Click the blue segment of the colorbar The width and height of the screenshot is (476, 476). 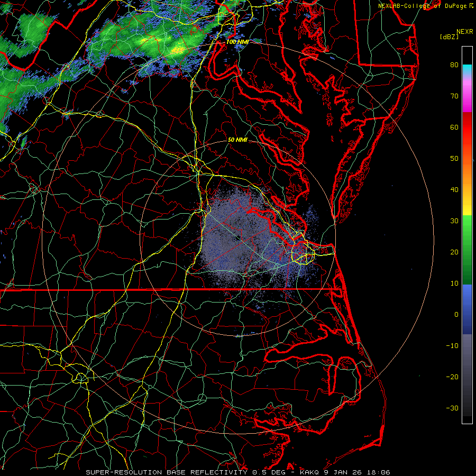(x=467, y=309)
